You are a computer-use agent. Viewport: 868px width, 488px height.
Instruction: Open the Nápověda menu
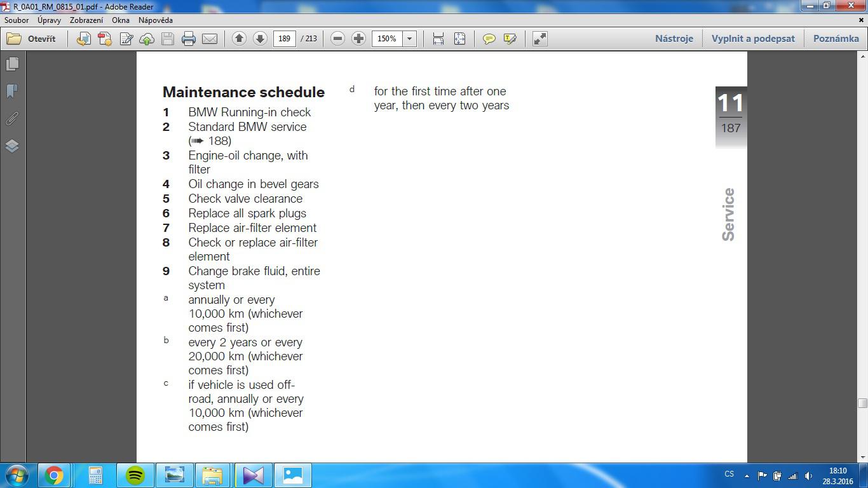[x=156, y=20]
